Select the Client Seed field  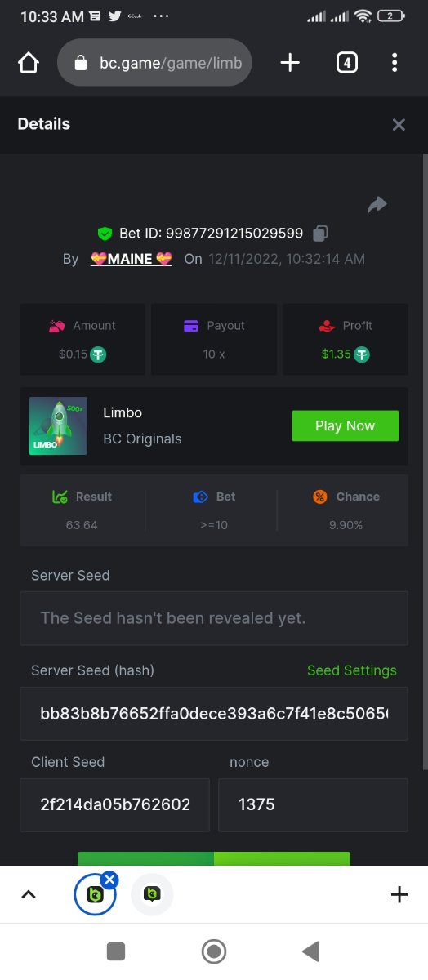pos(114,804)
